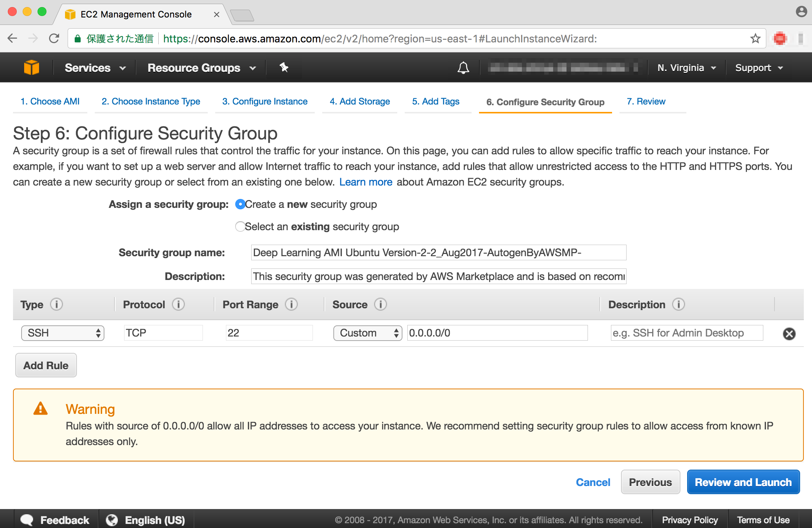Open the notifications bell
Viewport: 812px width, 528px height.
[463, 68]
